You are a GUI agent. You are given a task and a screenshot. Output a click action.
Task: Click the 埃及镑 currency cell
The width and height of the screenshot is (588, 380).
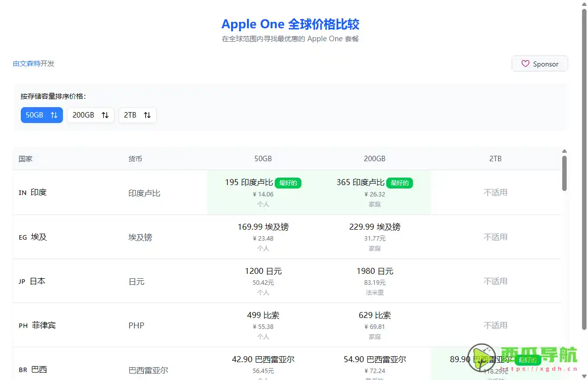[140, 238]
